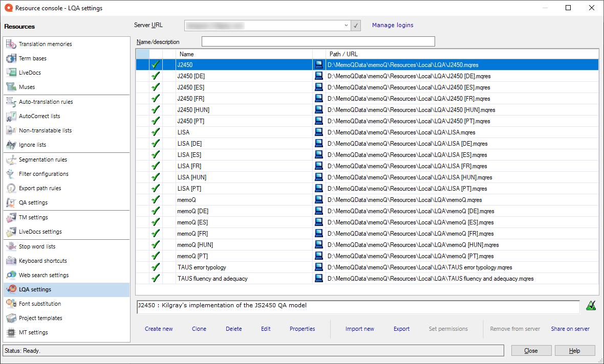Toggle the checkmark for the LISA resource
The height and width of the screenshot is (364, 604).
[x=156, y=132]
